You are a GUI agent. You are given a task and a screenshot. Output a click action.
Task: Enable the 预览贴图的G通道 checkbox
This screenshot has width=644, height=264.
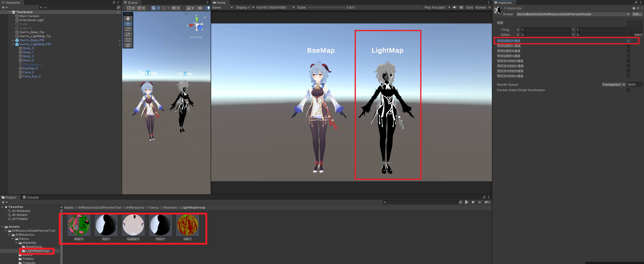point(628,46)
